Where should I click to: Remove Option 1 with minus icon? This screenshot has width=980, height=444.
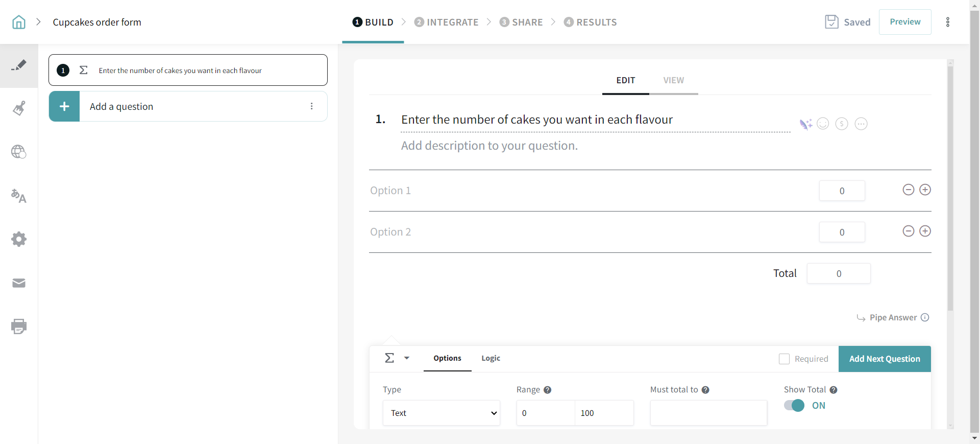tap(908, 190)
